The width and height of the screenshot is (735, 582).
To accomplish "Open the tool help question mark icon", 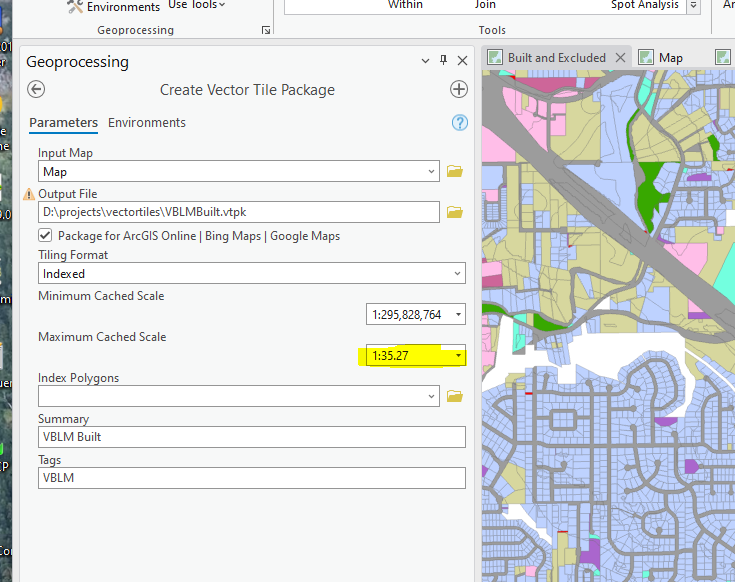I will 460,123.
